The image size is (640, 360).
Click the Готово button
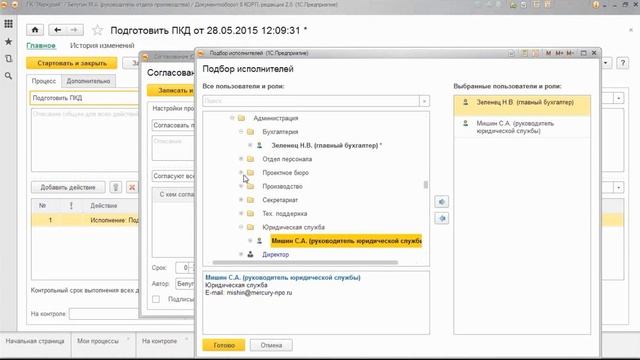224,345
